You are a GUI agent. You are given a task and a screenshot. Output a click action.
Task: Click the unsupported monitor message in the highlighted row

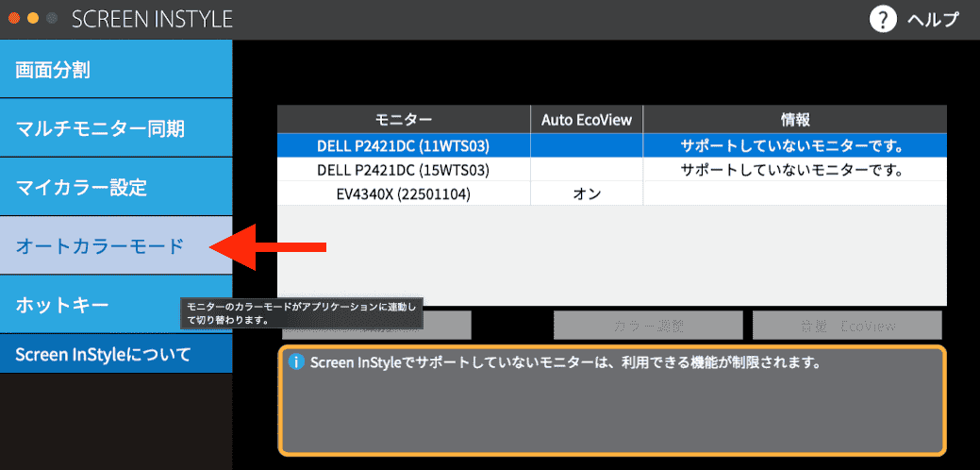click(794, 146)
